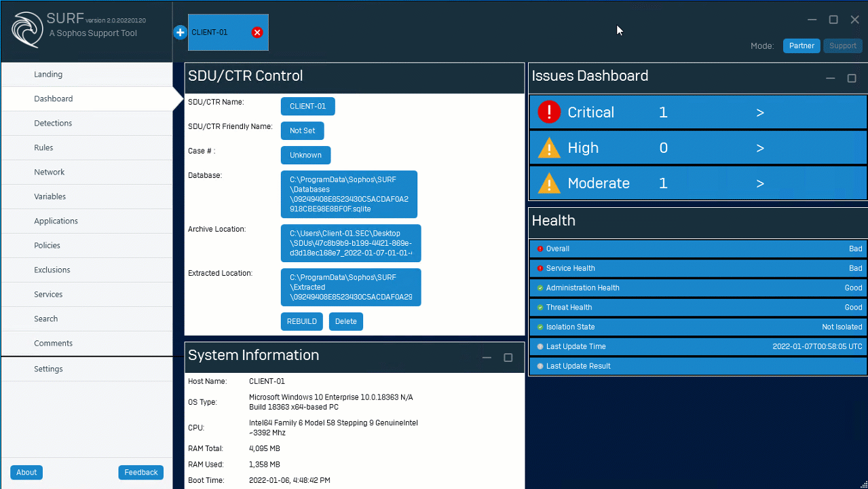This screenshot has height=489, width=868.
Task: Select the Not Isolated status value
Action: point(842,327)
